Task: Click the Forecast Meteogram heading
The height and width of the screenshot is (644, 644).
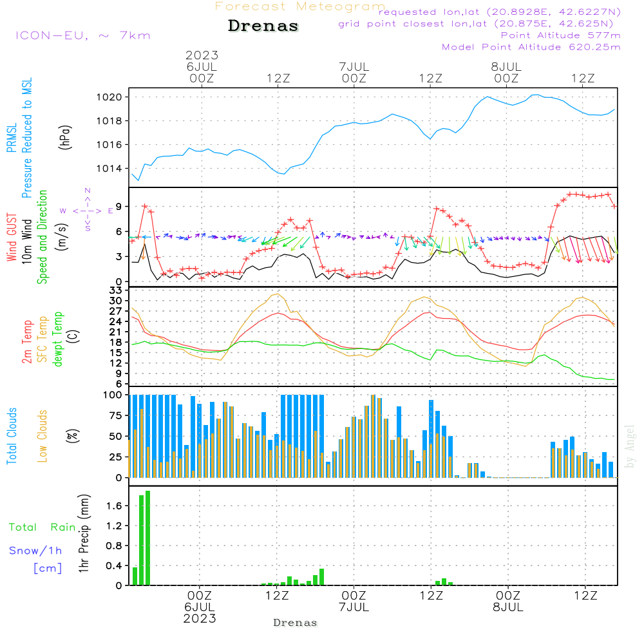Action: pos(299,6)
